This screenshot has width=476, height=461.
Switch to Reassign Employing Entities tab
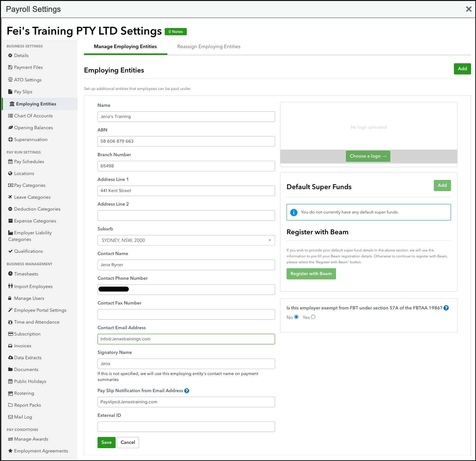pyautogui.click(x=209, y=46)
